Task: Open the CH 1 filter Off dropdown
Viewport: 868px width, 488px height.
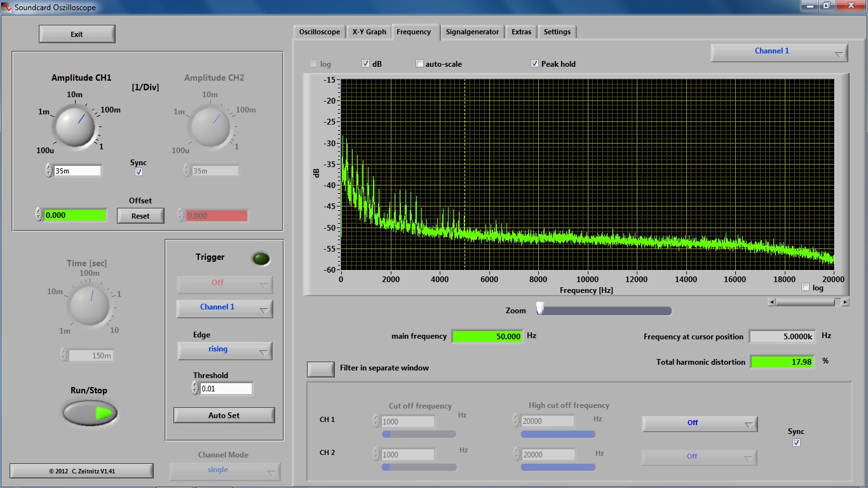Action: click(x=700, y=423)
